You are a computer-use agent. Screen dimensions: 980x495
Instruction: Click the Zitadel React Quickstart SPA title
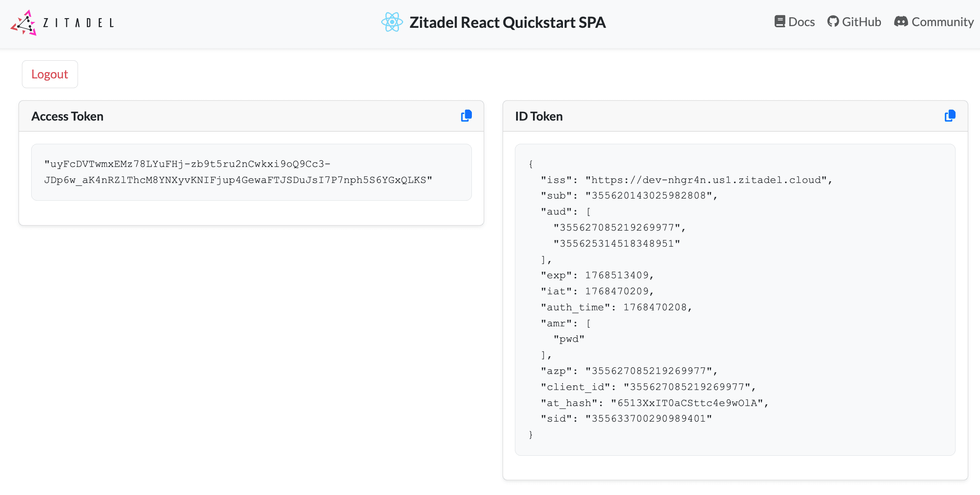click(x=507, y=22)
